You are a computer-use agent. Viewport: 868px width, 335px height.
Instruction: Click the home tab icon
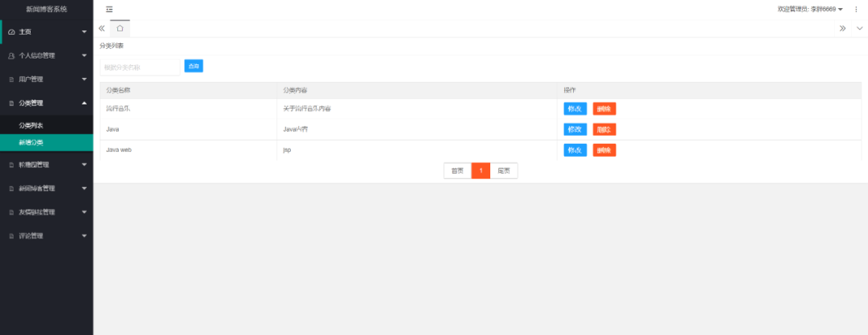[120, 27]
